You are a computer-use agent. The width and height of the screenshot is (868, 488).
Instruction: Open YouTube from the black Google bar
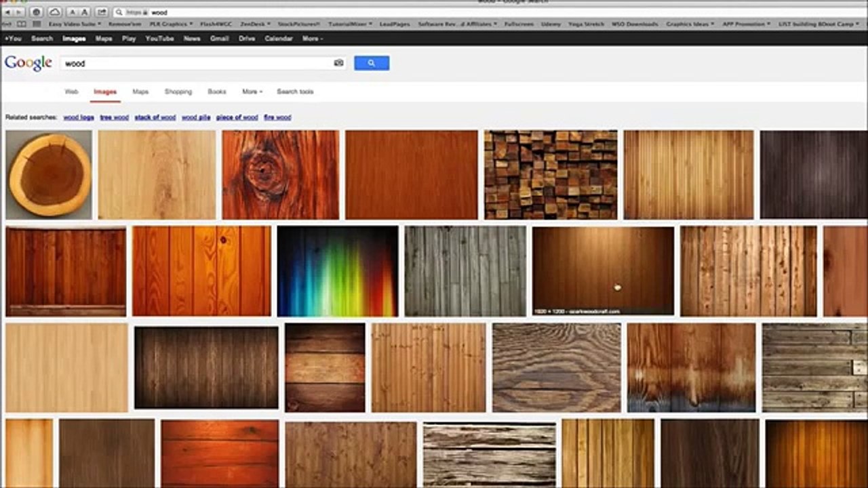click(159, 39)
